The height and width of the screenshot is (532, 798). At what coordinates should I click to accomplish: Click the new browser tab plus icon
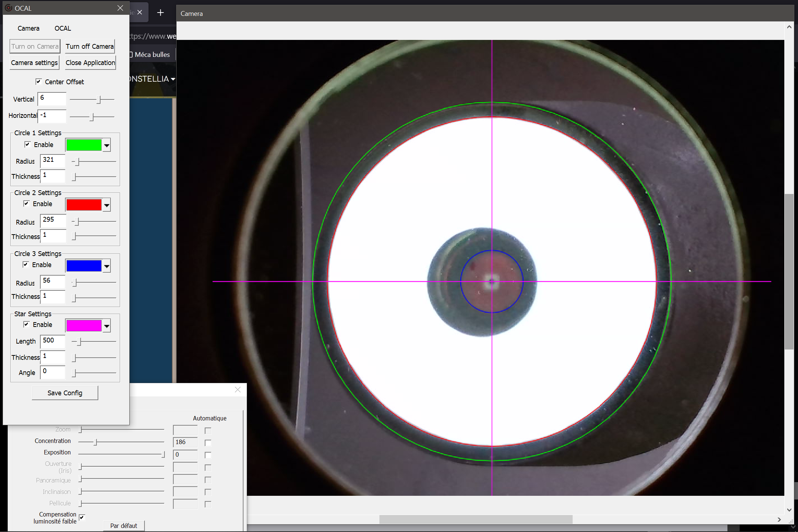(160, 13)
